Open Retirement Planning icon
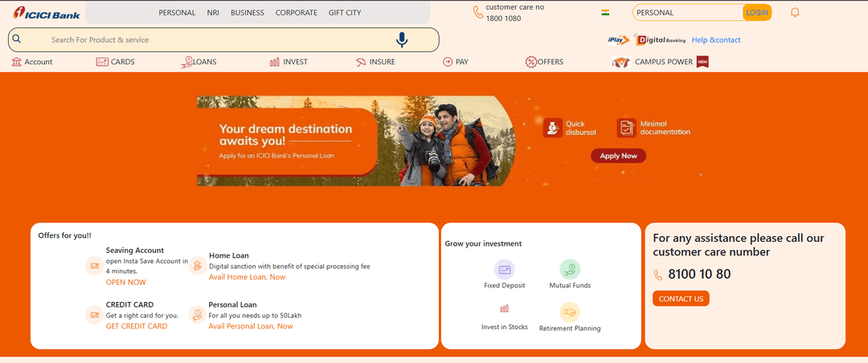Viewport: 868px width, 363px height. click(570, 312)
